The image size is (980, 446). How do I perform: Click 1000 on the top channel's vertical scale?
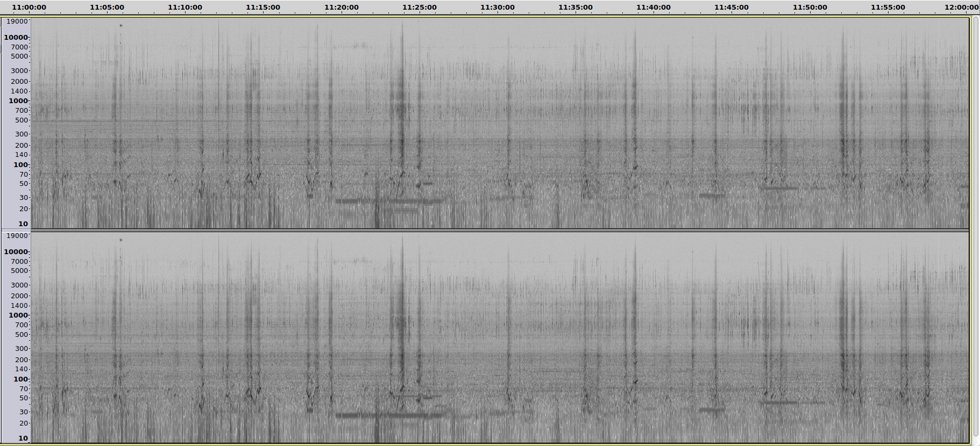click(x=18, y=101)
